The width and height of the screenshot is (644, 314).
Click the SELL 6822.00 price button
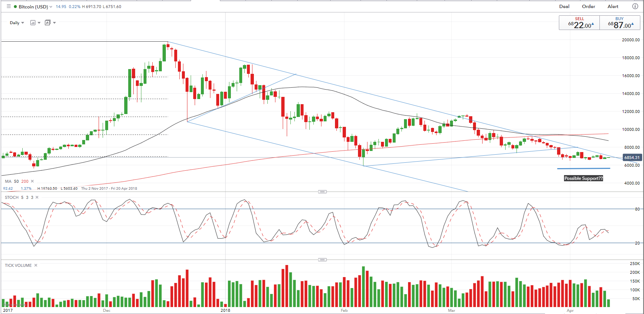point(579,23)
